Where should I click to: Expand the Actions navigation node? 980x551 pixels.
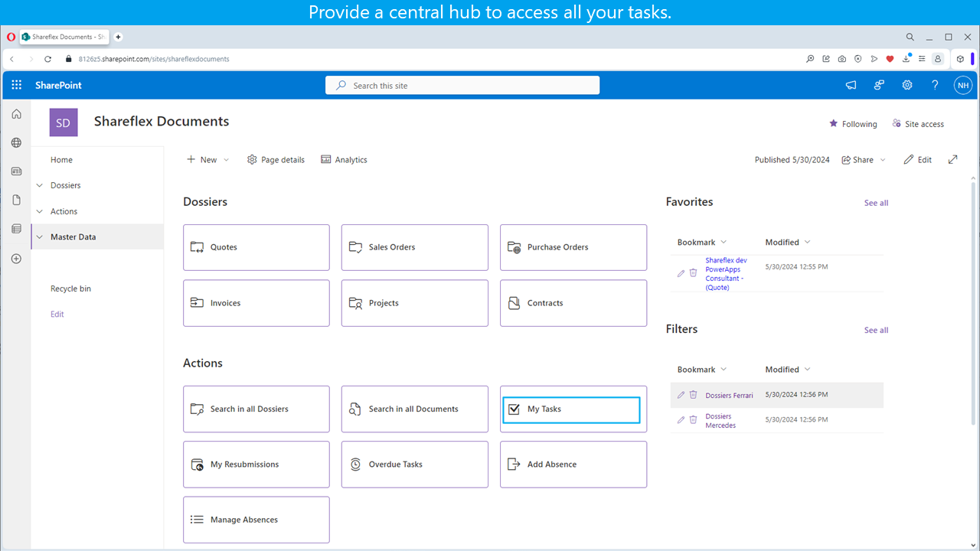click(x=40, y=211)
